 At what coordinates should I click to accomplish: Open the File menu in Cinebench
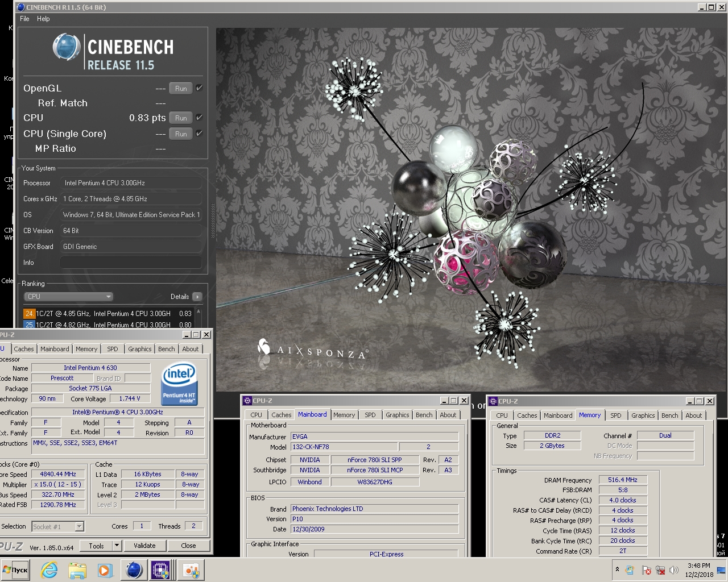tap(24, 19)
